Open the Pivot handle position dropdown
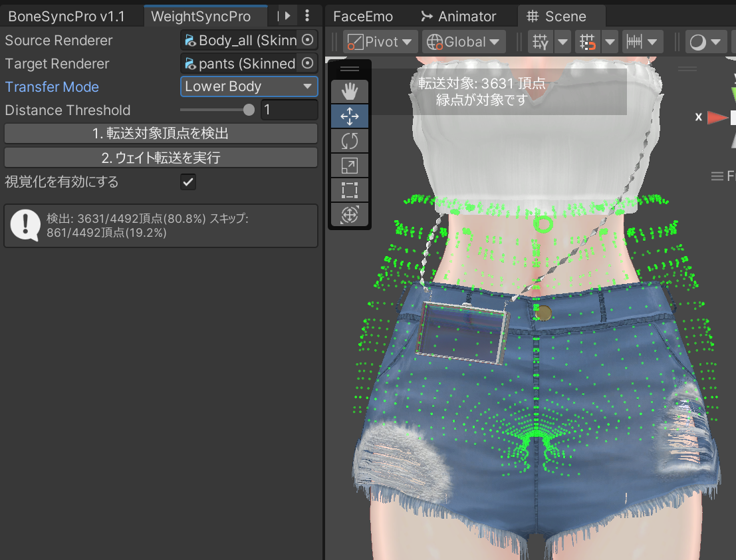 click(380, 41)
